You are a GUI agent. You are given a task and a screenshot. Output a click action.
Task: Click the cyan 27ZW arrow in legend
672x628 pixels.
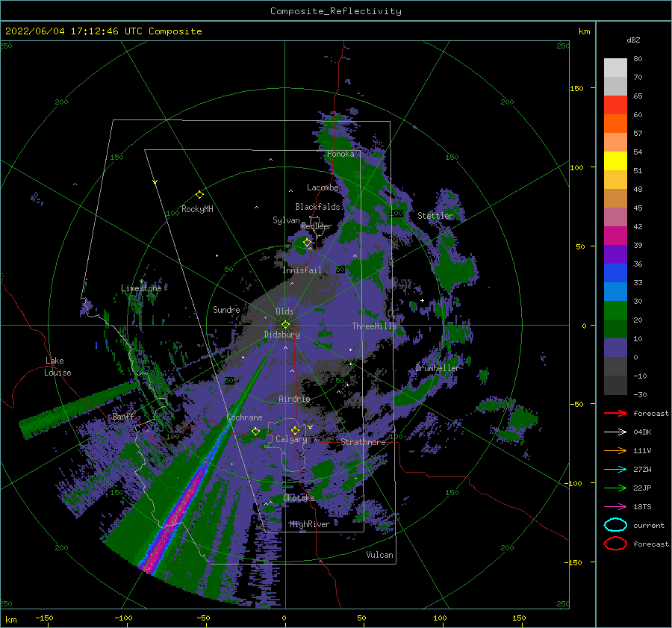(x=615, y=470)
